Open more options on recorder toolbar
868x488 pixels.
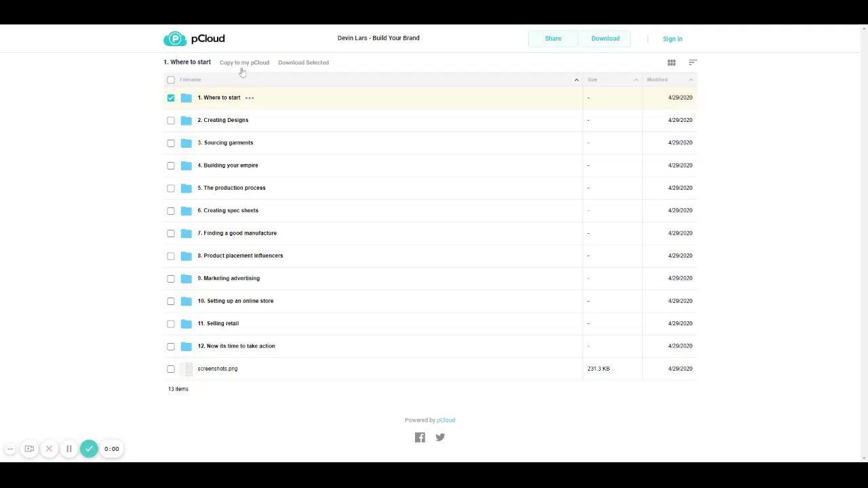coord(10,449)
